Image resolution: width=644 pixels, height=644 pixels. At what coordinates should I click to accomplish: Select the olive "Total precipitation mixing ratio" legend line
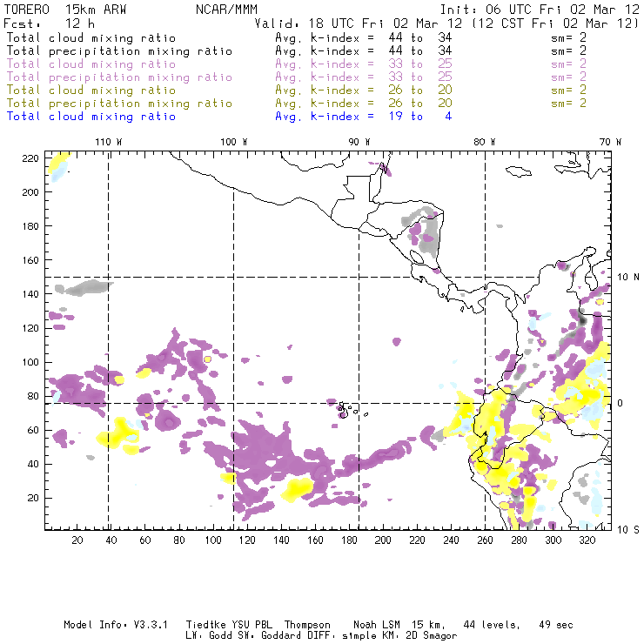pyautogui.click(x=119, y=104)
